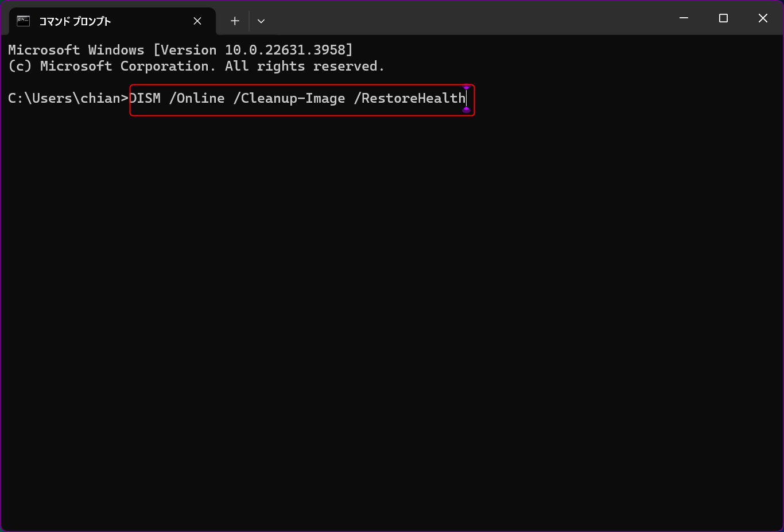
Task: Open a new tab with the plus button
Action: point(235,21)
